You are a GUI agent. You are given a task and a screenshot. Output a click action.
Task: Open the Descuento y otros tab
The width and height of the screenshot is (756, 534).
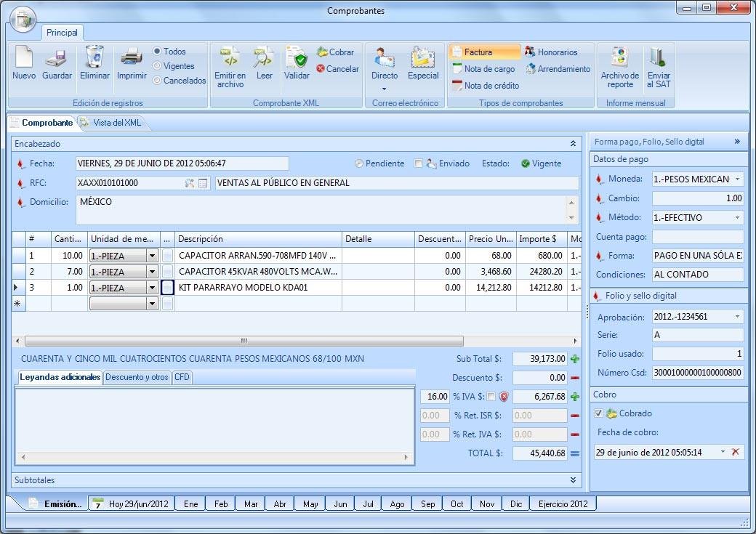click(x=137, y=377)
